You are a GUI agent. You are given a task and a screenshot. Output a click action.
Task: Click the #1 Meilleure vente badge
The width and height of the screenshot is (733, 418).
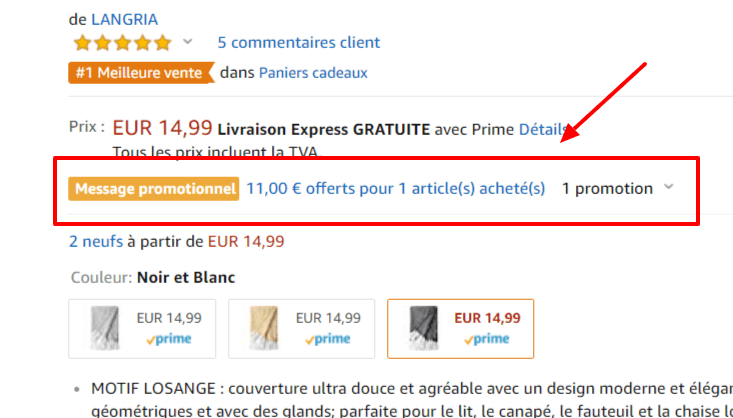141,73
